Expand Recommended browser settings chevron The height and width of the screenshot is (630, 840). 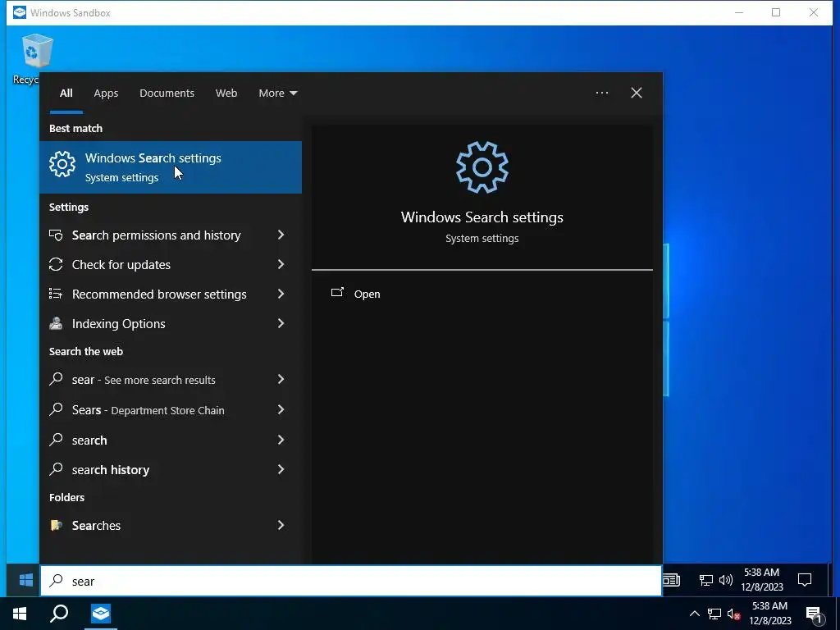click(281, 294)
